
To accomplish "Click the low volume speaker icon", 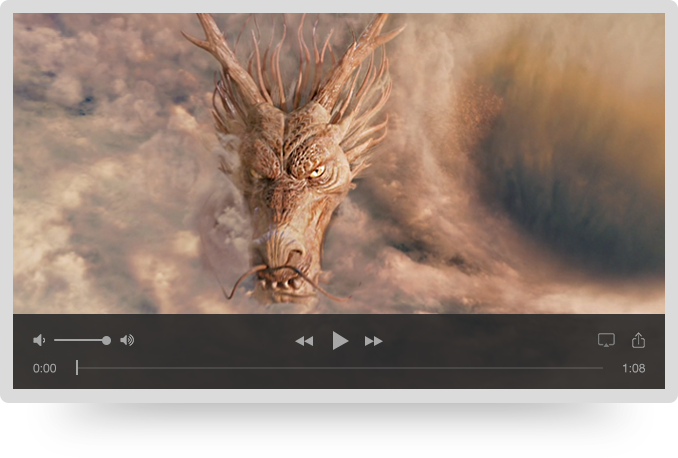I will coord(39,340).
